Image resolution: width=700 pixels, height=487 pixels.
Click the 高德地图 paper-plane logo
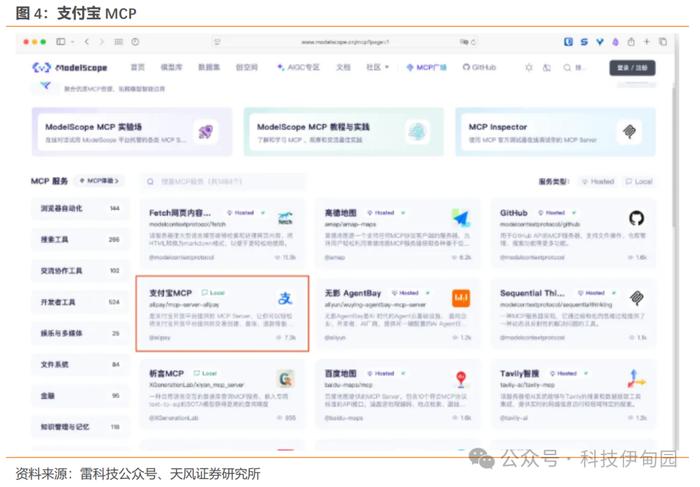(461, 218)
